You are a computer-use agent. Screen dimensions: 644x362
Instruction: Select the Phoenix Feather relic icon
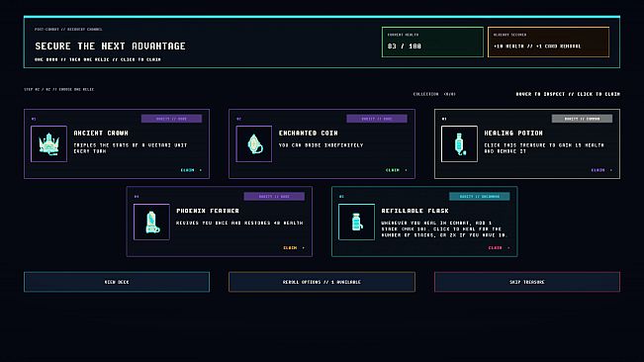151,222
